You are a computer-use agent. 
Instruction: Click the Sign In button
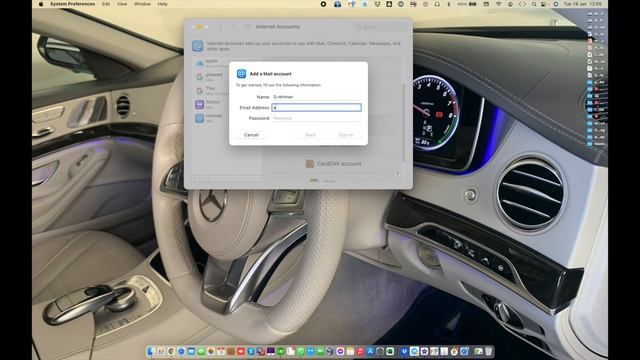[345, 135]
